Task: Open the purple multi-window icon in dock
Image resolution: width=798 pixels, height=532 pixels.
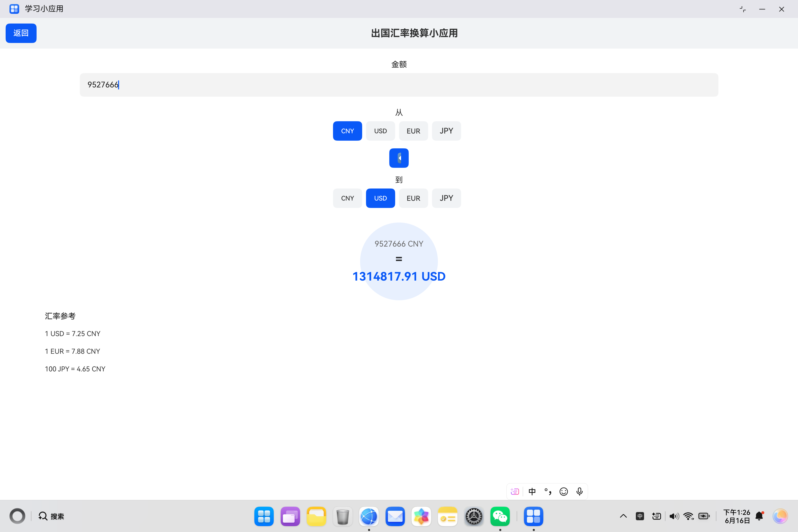Action: pyautogui.click(x=290, y=516)
